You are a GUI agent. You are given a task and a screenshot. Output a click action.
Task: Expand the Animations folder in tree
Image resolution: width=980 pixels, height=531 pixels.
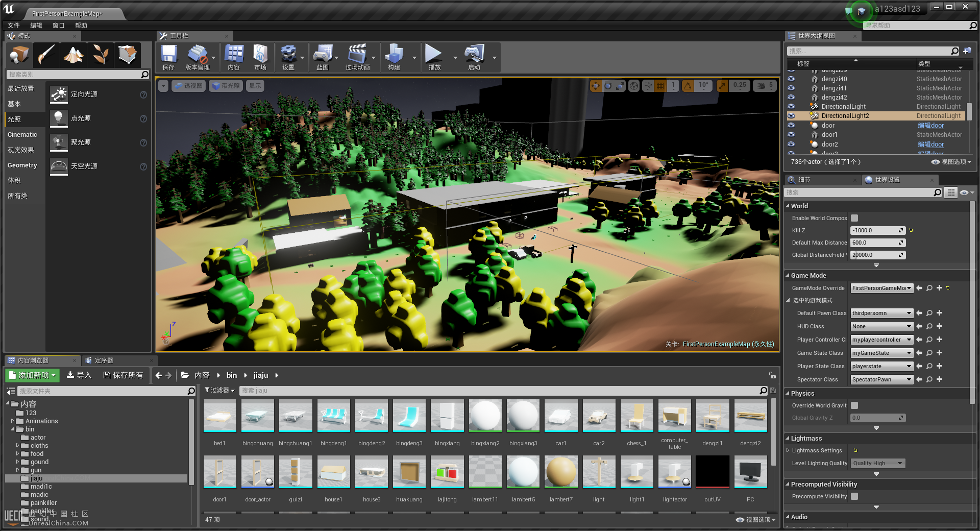[12, 421]
